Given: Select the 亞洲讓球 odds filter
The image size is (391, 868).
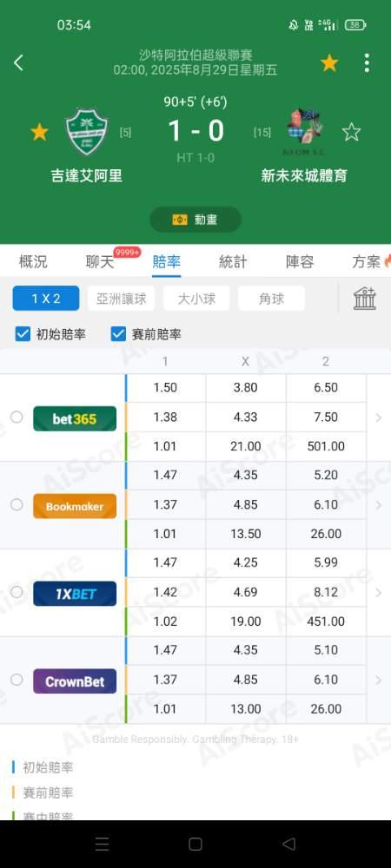Looking at the screenshot, I should 122,299.
